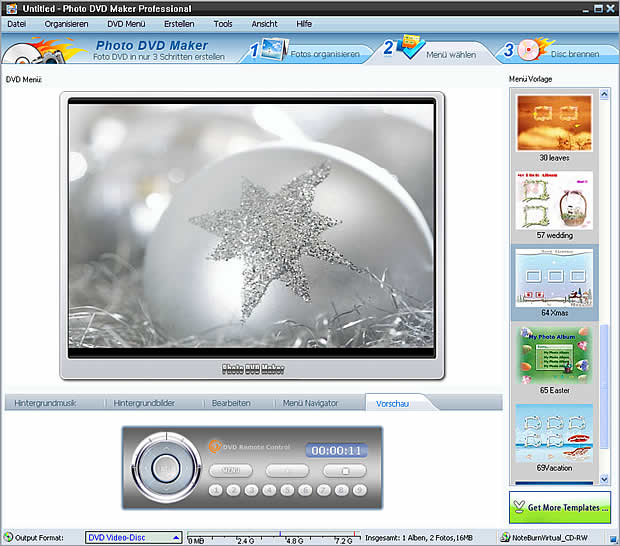The width and height of the screenshot is (620, 546).
Task: Click remote number button 1
Action: click(x=215, y=490)
